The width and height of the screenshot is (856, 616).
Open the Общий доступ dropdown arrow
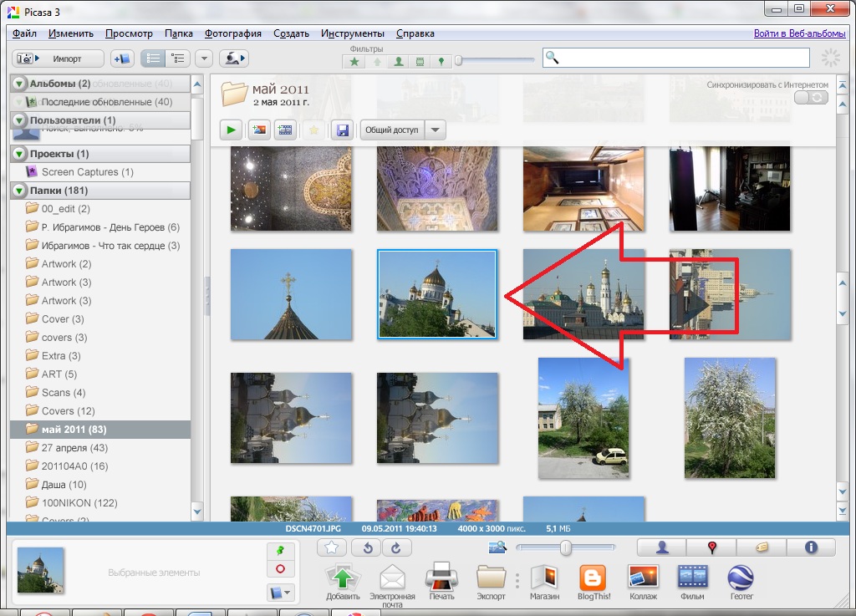(x=436, y=130)
